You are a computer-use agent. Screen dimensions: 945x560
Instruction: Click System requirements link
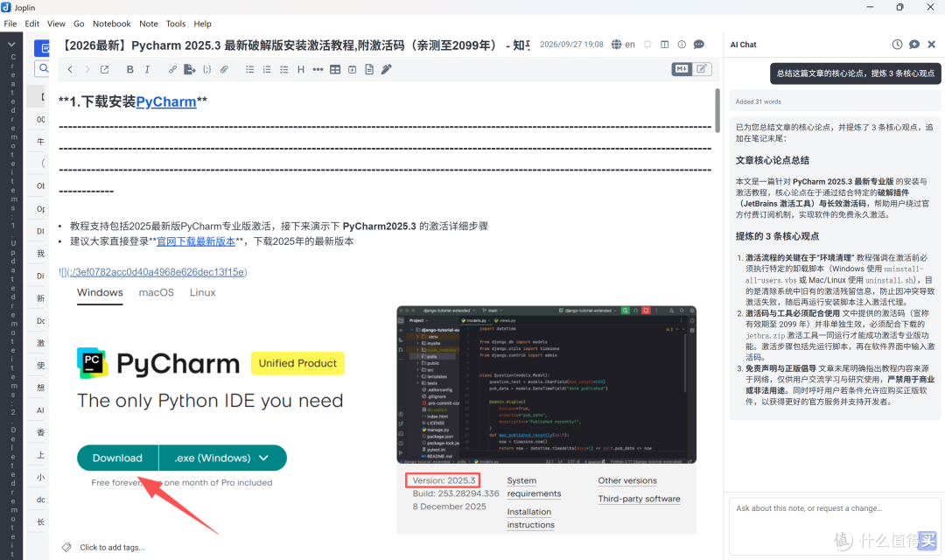534,487
